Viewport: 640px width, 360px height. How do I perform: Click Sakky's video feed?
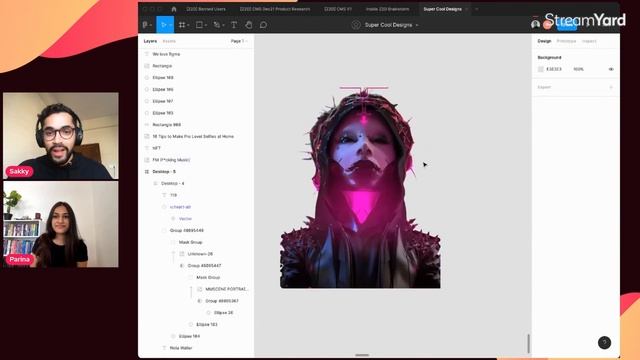tap(61, 136)
